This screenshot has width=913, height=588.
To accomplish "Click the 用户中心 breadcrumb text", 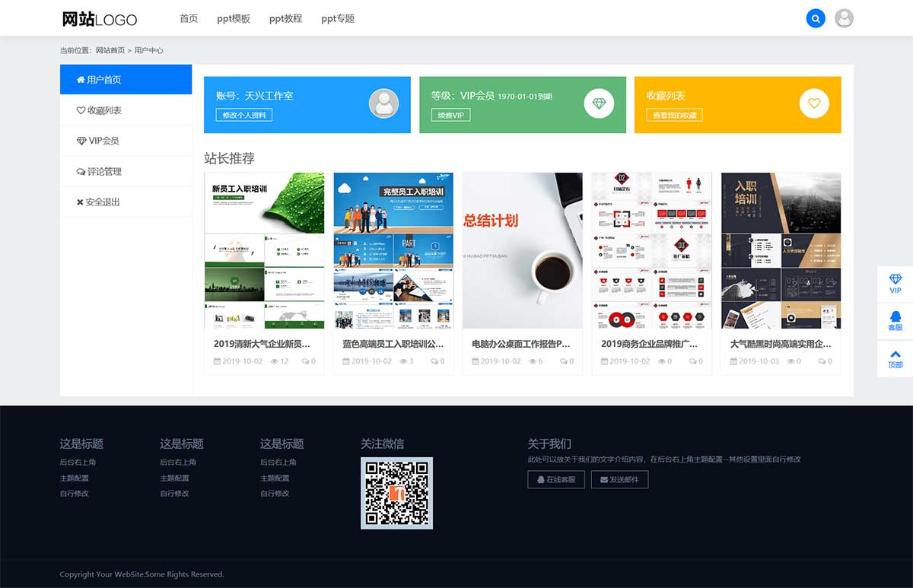I will coord(149,50).
